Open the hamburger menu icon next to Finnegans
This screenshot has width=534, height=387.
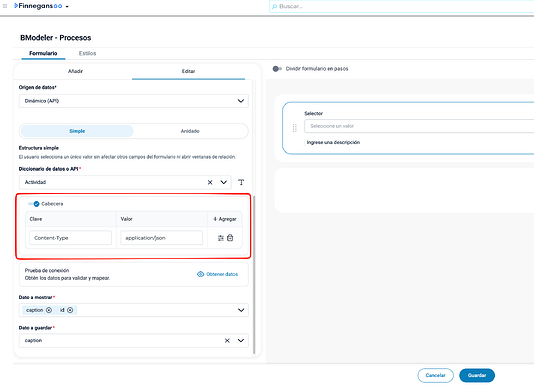pyautogui.click(x=5, y=6)
